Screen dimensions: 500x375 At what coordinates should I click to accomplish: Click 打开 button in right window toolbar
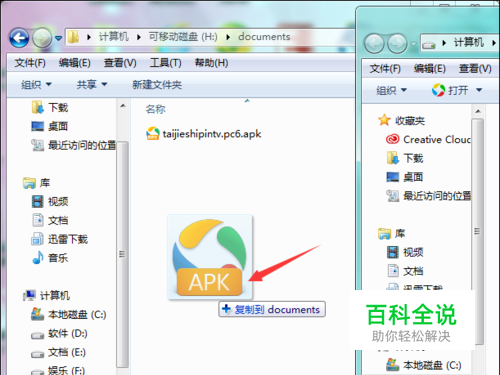click(x=450, y=90)
